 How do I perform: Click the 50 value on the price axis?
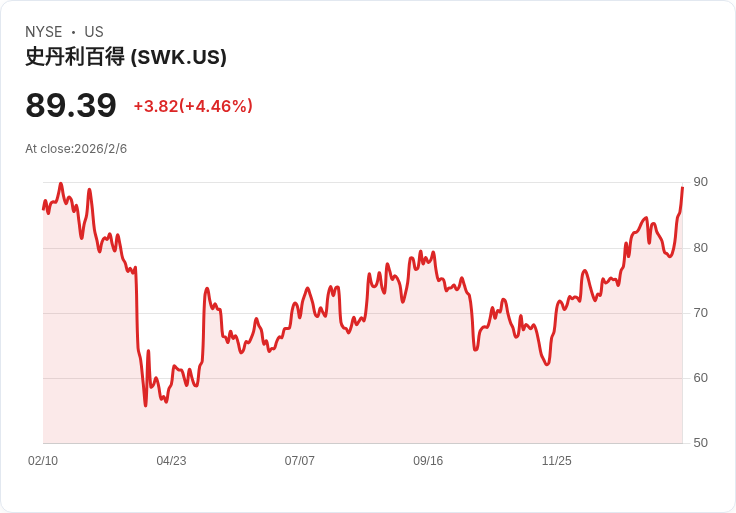(701, 442)
